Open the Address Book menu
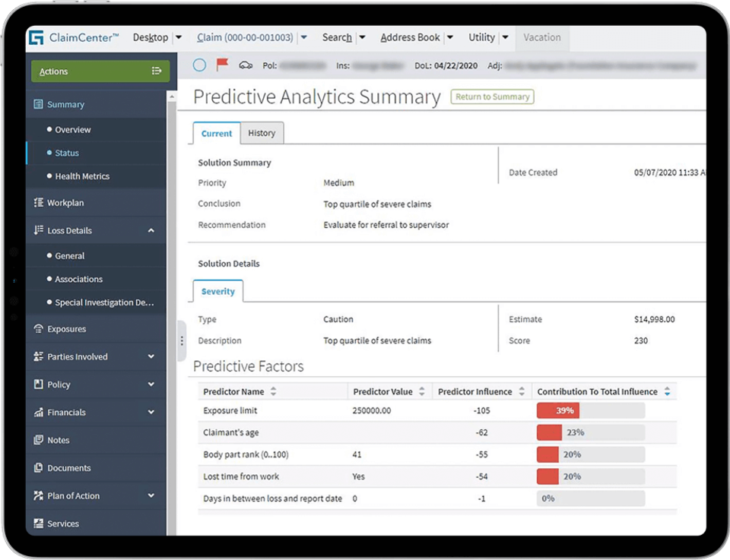This screenshot has height=560, width=730. click(x=410, y=36)
